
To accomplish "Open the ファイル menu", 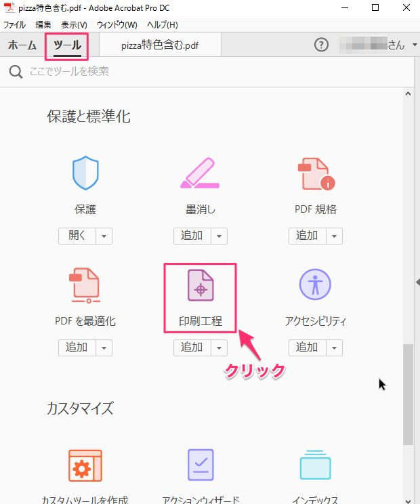I will pos(14,25).
